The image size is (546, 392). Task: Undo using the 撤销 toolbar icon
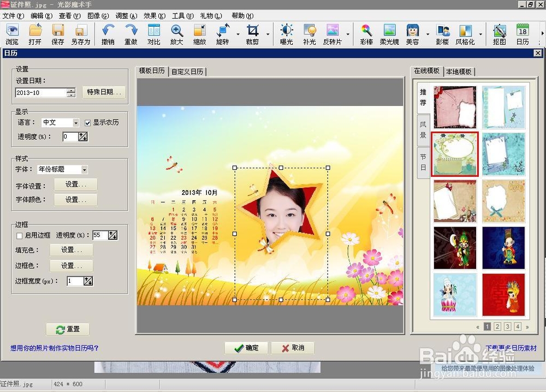coord(108,34)
